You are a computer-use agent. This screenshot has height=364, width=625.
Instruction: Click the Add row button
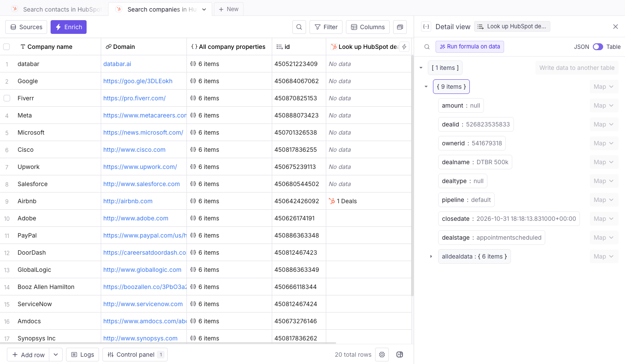pos(28,355)
